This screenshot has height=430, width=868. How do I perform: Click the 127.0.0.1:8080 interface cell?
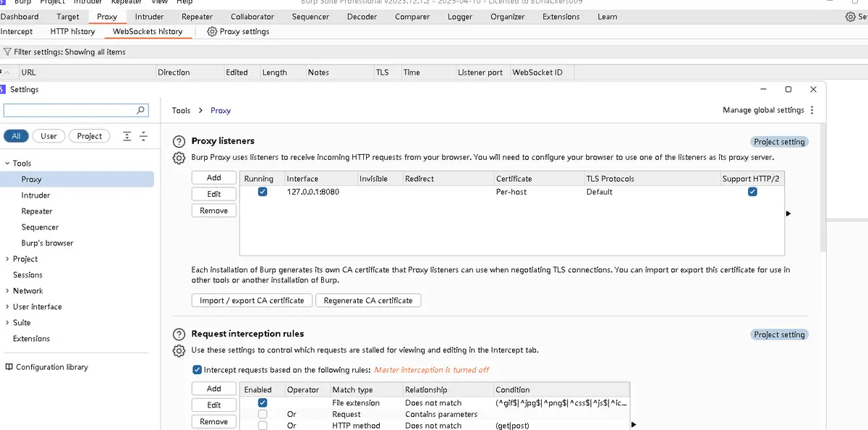tap(312, 192)
